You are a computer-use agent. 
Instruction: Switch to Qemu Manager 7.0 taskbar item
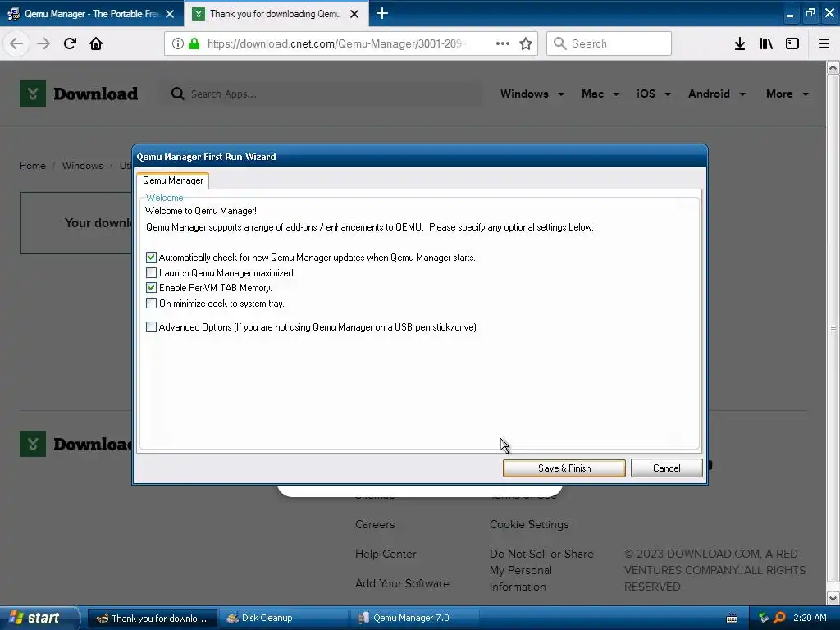pos(415,619)
